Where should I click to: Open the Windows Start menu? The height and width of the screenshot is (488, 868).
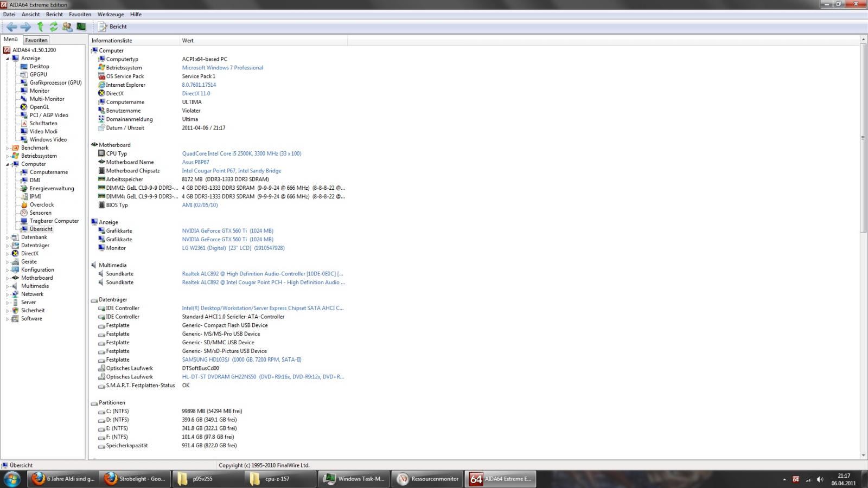[x=12, y=479]
